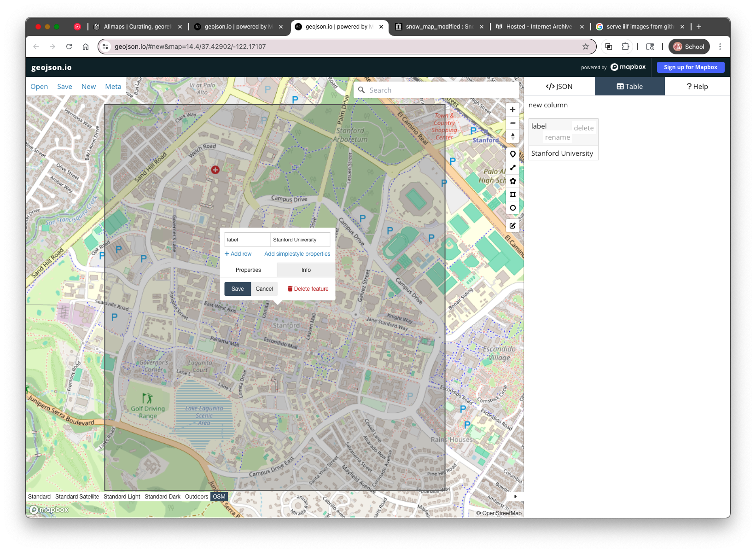Image resolution: width=756 pixels, height=552 pixels.
Task: Go back to previous page
Action: coord(36,47)
